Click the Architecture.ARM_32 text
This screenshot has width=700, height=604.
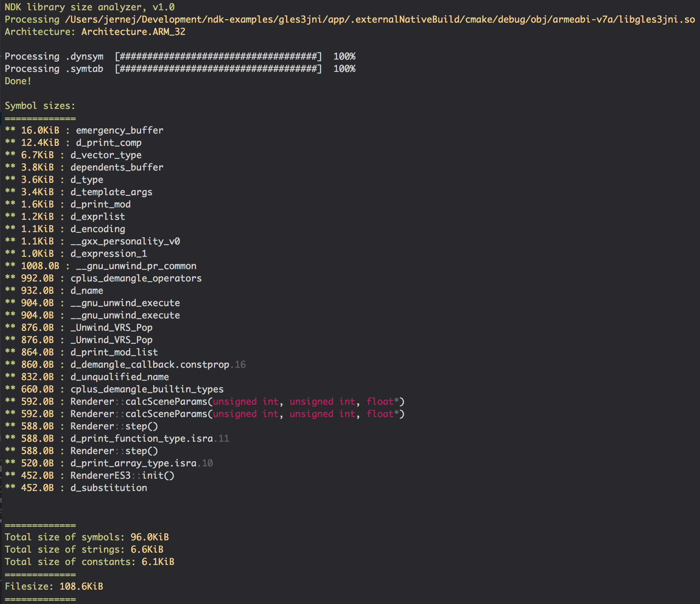(x=133, y=32)
